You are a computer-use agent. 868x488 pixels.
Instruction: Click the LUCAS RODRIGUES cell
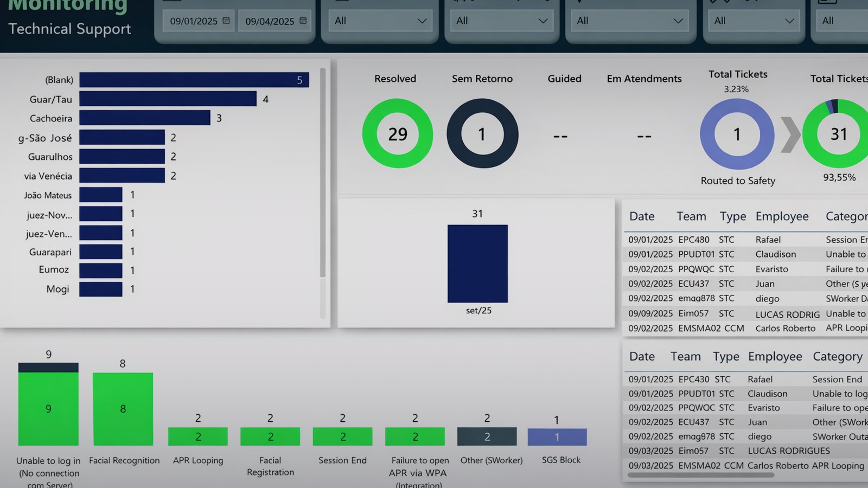point(789,451)
